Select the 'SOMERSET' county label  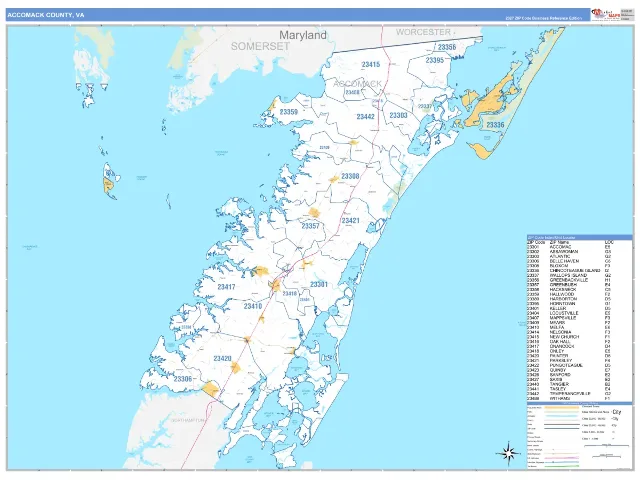[260, 47]
